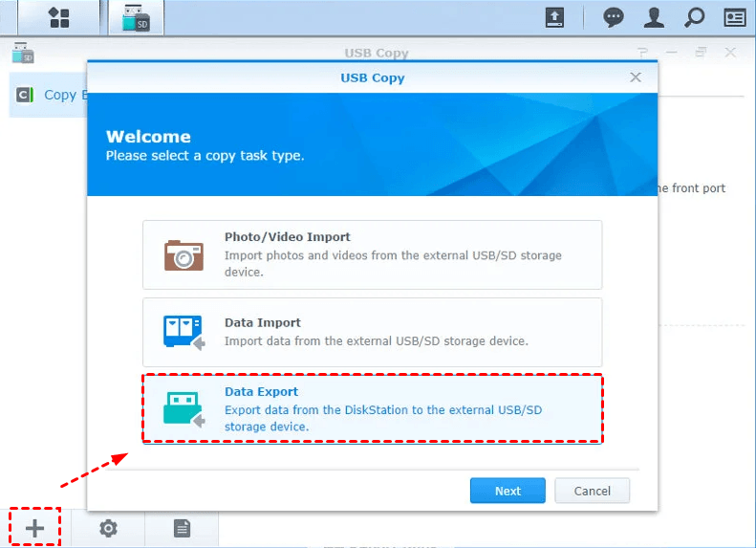Screen dimensions: 756x548
Task: Open the upload queue icon in top bar
Action: 554,18
